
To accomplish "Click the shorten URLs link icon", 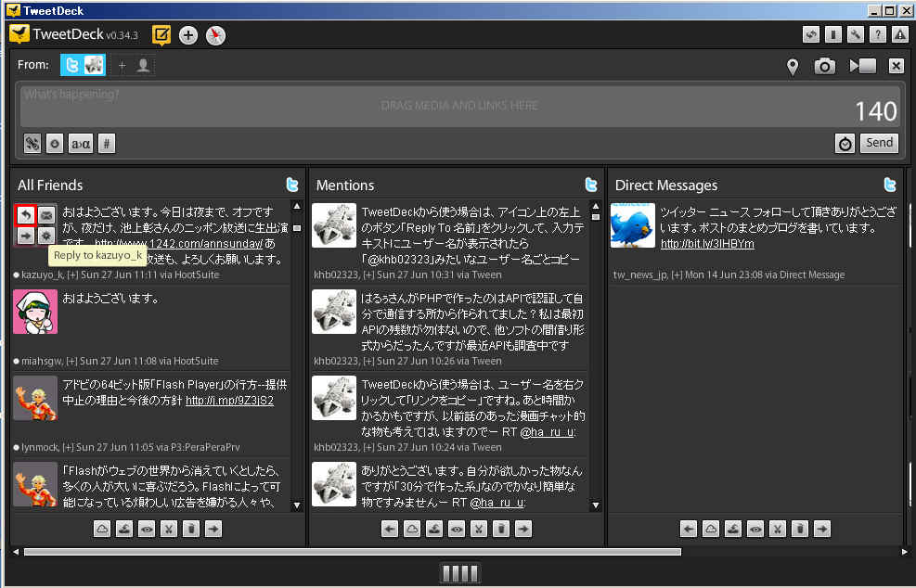I will [x=32, y=143].
